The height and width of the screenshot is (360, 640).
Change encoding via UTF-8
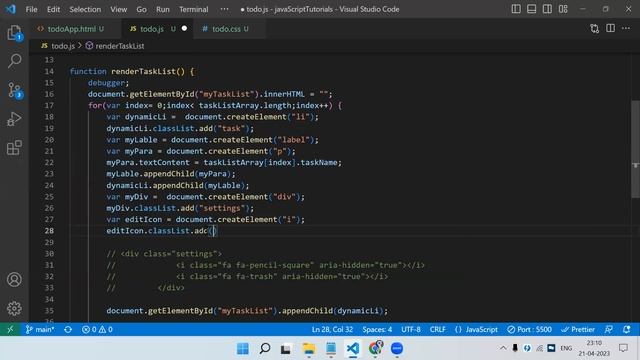pos(411,329)
